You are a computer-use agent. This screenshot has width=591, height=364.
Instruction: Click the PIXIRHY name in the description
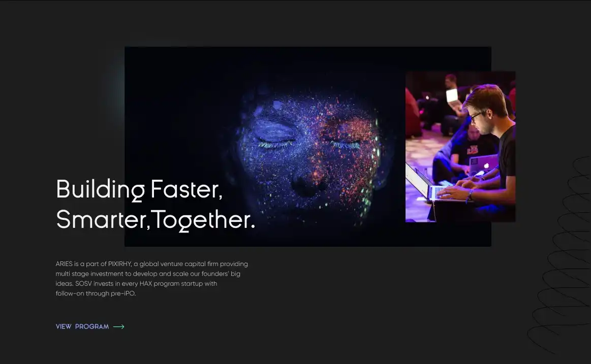119,264
